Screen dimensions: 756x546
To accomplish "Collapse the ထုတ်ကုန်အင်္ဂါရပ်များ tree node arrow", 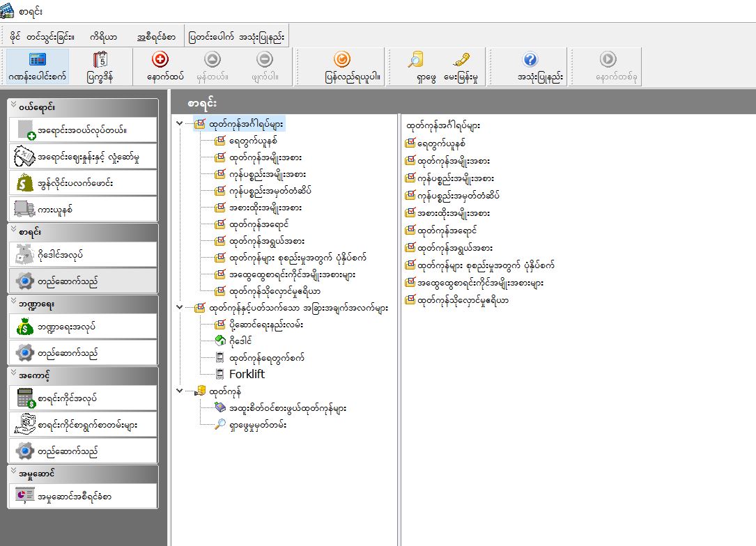I will pyautogui.click(x=180, y=124).
